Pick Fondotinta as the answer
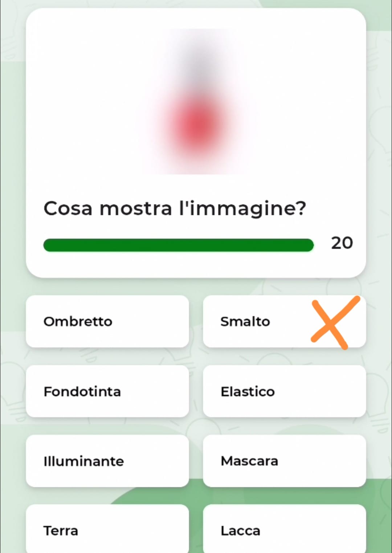The width and height of the screenshot is (392, 553). pyautogui.click(x=107, y=391)
